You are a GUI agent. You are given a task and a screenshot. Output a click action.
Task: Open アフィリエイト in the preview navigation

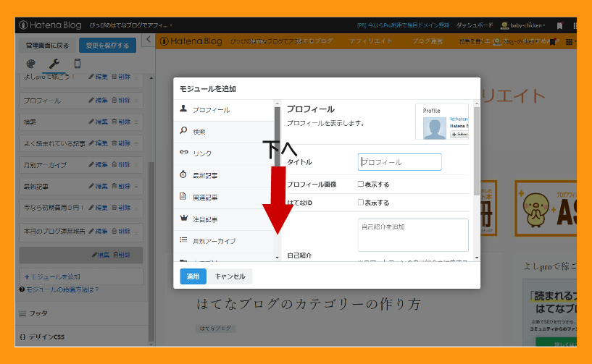[x=371, y=41]
